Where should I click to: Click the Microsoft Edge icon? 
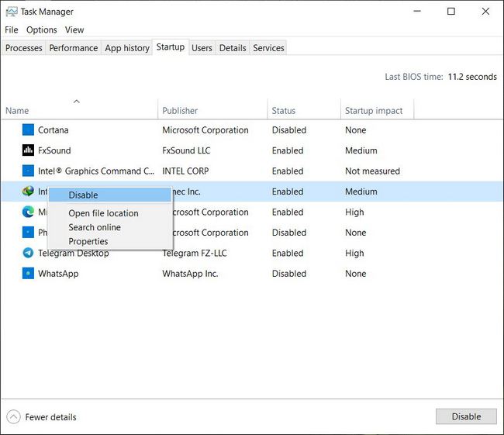pyautogui.click(x=28, y=212)
